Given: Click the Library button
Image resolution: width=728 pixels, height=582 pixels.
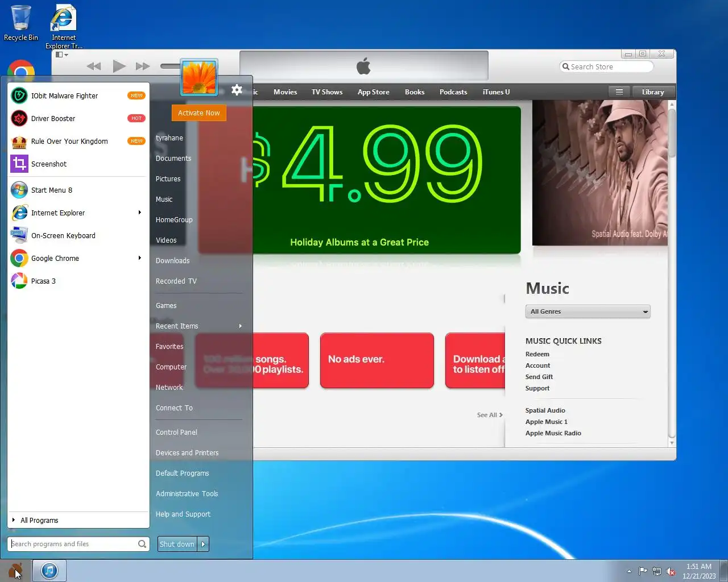Looking at the screenshot, I should (x=653, y=92).
